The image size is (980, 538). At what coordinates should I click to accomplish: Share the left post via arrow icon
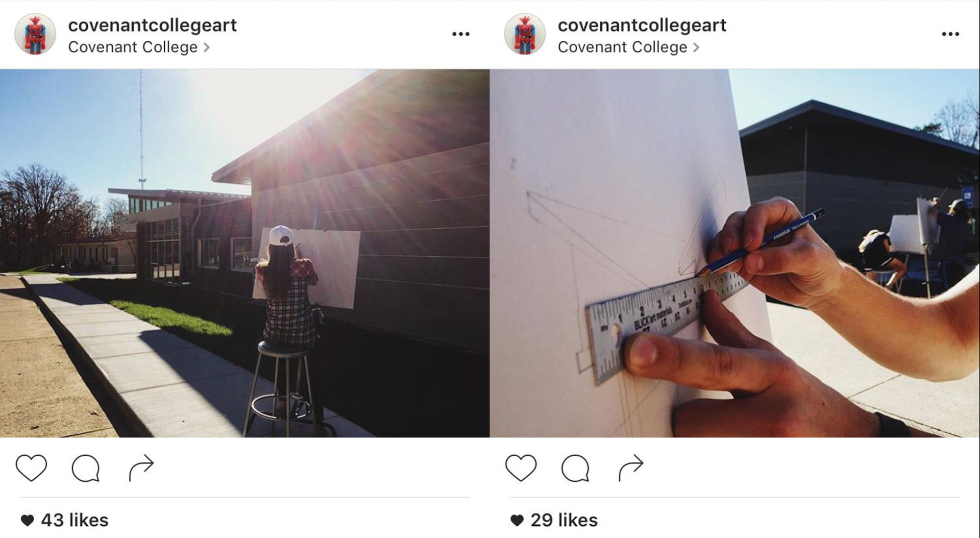click(141, 468)
